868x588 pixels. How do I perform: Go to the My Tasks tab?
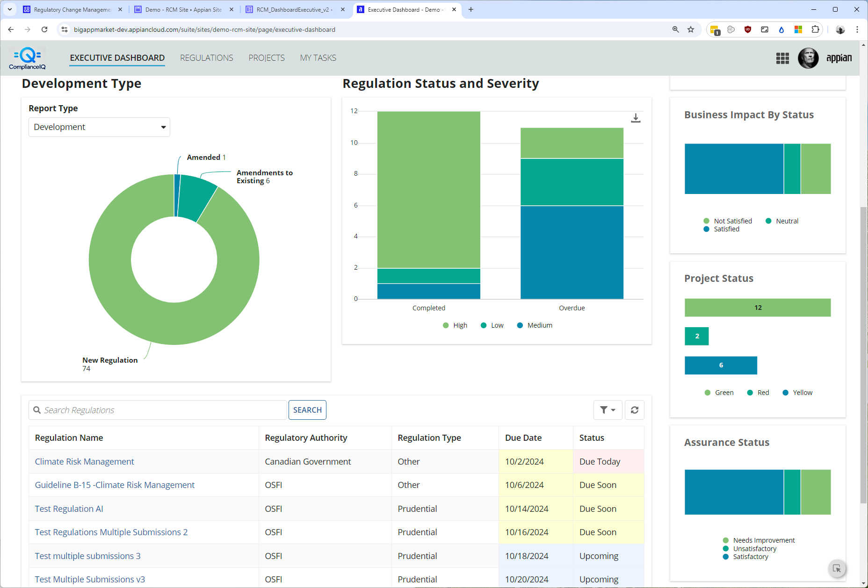tap(318, 58)
